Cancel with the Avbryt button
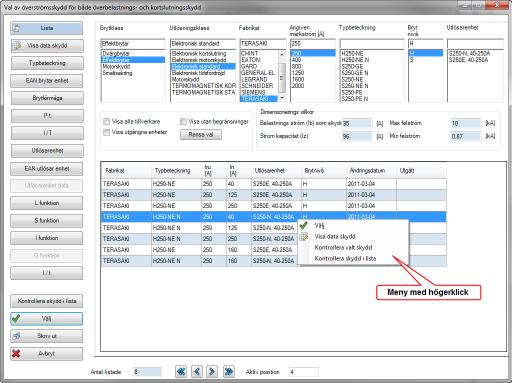This screenshot has width=512, height=383. (47, 354)
